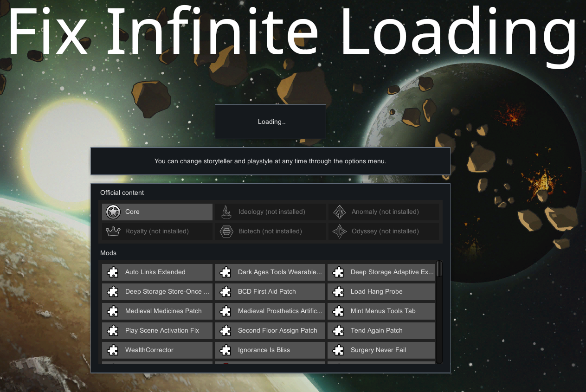This screenshot has height=392, width=586.
Task: Click puzzle icon beside Deep Storage Store-Once
Action: tap(112, 292)
